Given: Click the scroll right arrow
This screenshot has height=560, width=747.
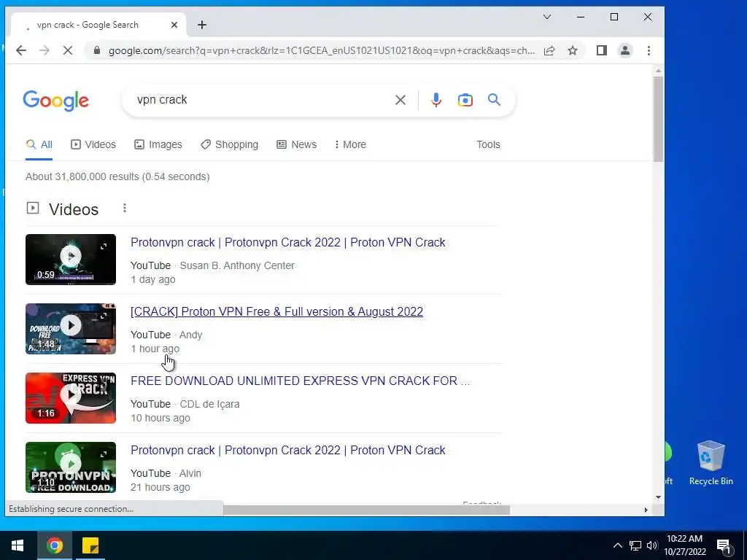Looking at the screenshot, I should click(x=646, y=510).
